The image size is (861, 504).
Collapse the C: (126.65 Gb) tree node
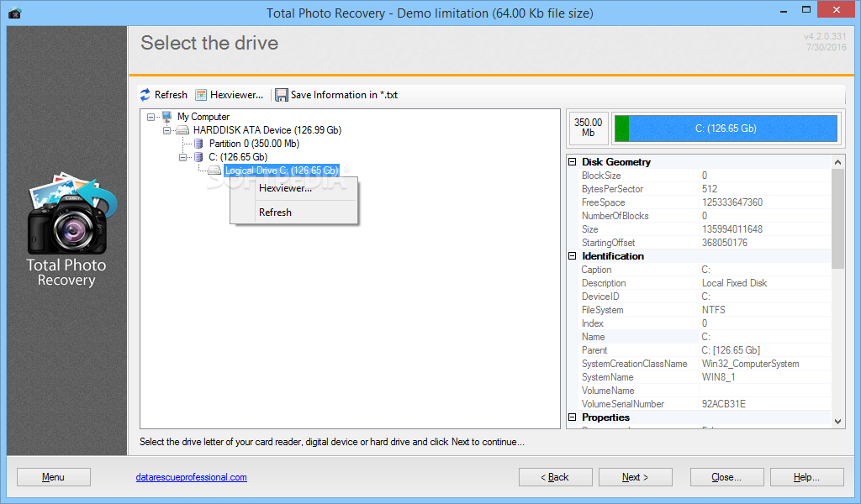182,157
